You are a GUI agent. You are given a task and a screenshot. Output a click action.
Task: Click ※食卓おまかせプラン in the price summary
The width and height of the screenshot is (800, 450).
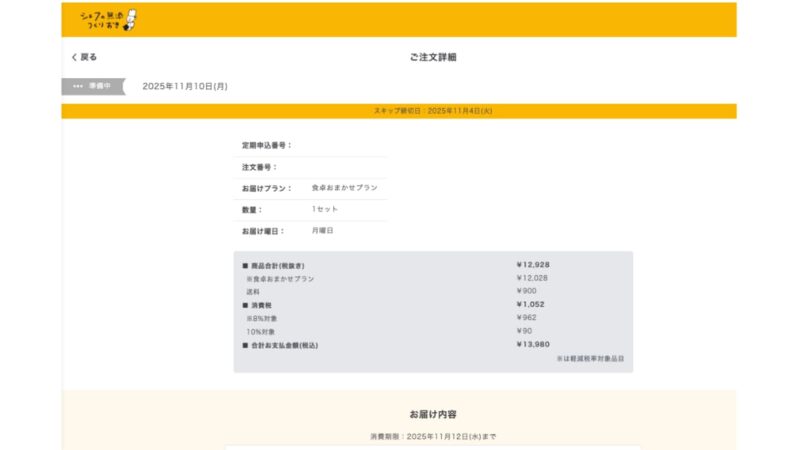280,279
